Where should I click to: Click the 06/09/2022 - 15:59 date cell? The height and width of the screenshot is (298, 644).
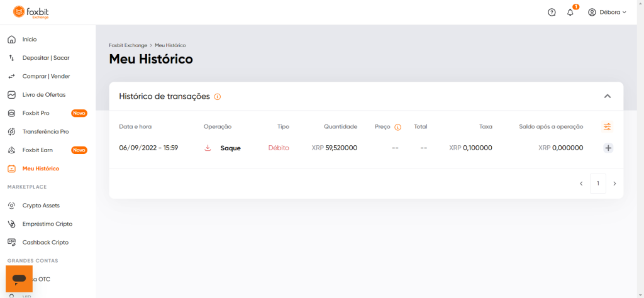(x=148, y=148)
